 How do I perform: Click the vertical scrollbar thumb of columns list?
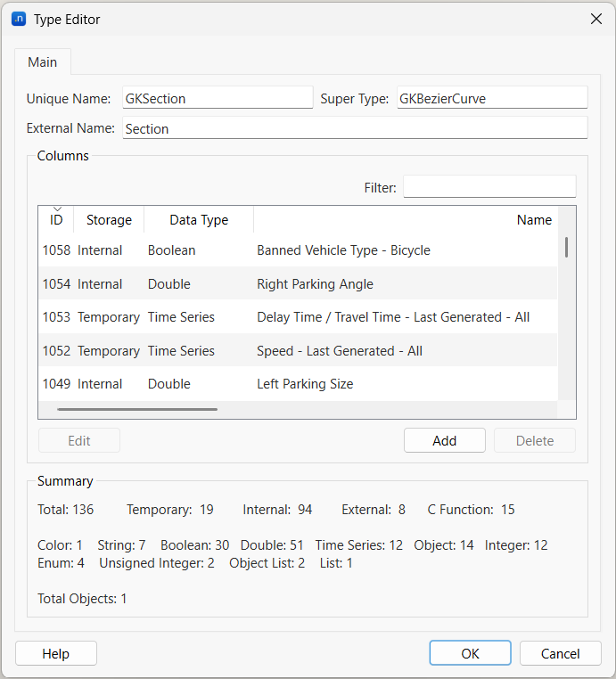coord(567,247)
